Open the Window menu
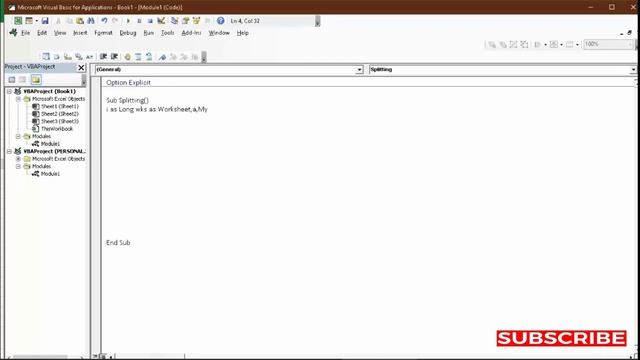Image resolution: width=640 pixels, height=360 pixels. coord(219,33)
